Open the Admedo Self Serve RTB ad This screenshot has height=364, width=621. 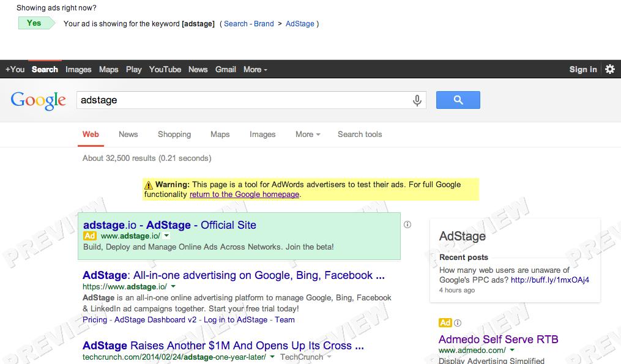tap(498, 340)
